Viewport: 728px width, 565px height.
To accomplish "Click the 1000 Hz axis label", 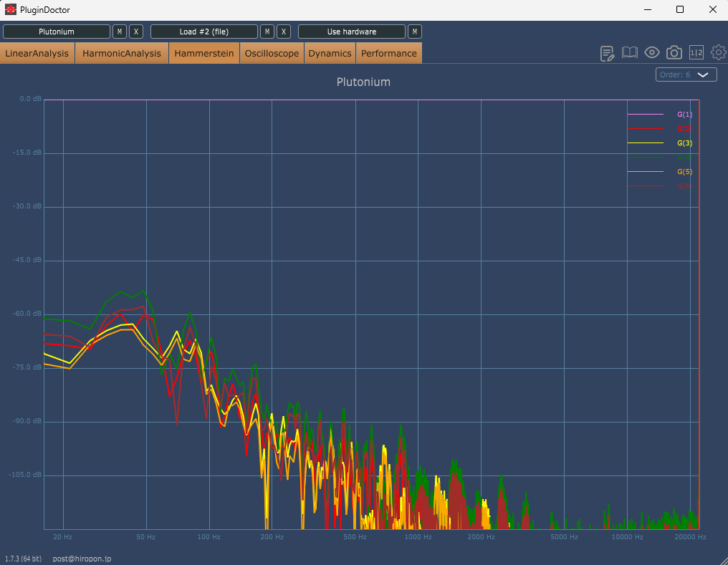I will coord(418,536).
